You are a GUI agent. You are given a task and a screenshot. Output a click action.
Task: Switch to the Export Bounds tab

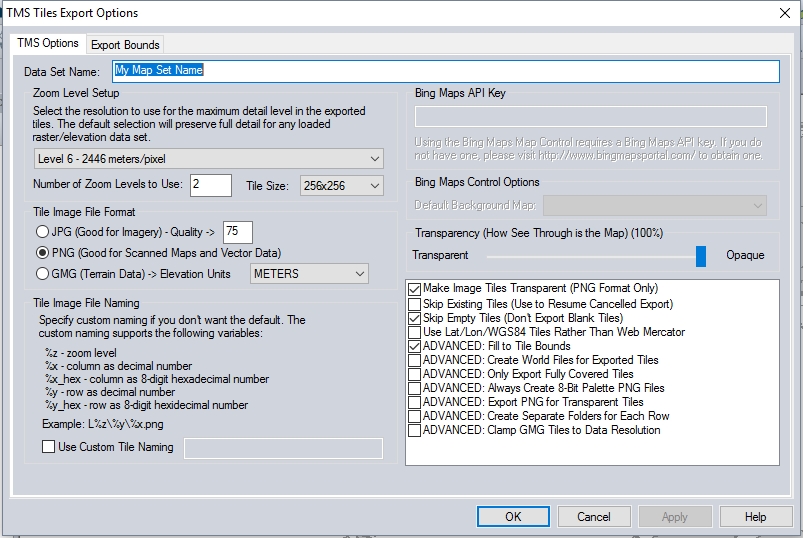126,45
